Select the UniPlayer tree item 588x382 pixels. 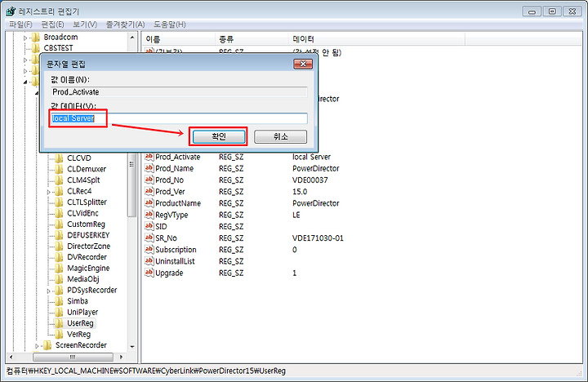pos(82,313)
